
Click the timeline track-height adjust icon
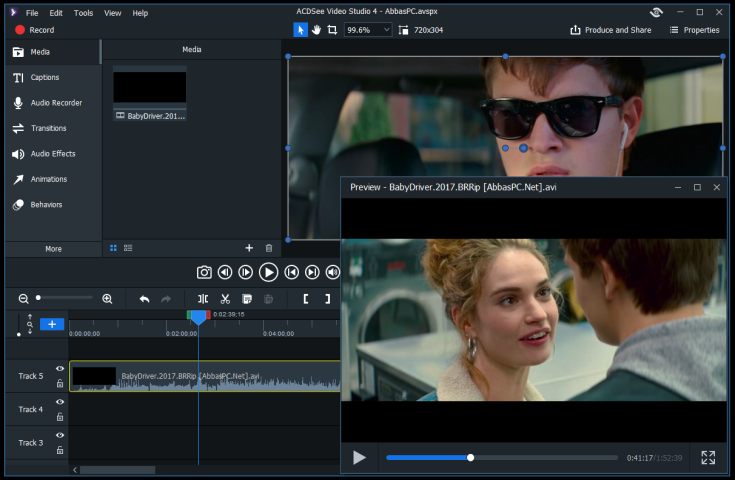click(x=30, y=324)
